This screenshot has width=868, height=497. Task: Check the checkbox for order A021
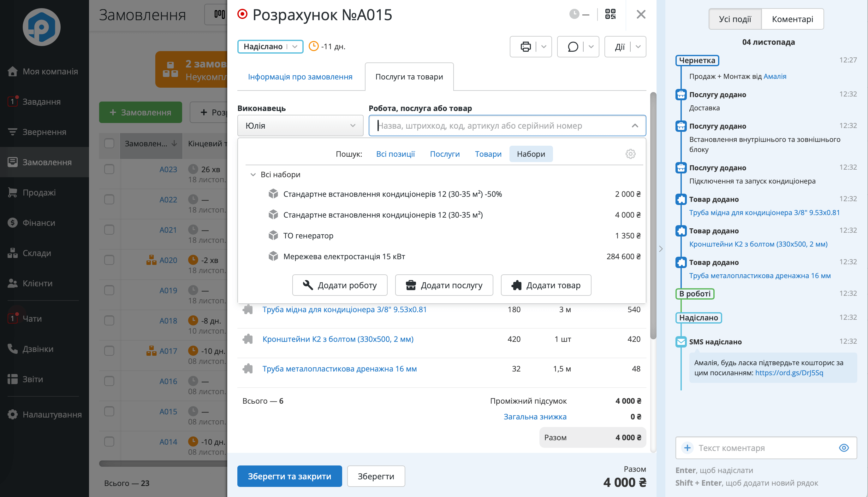coord(109,230)
